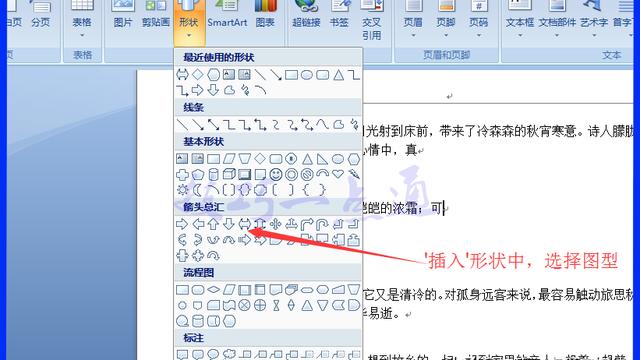Viewport: 640px width, 360px height.
Task: Select the lightning bolt shape
Action: click(354, 174)
